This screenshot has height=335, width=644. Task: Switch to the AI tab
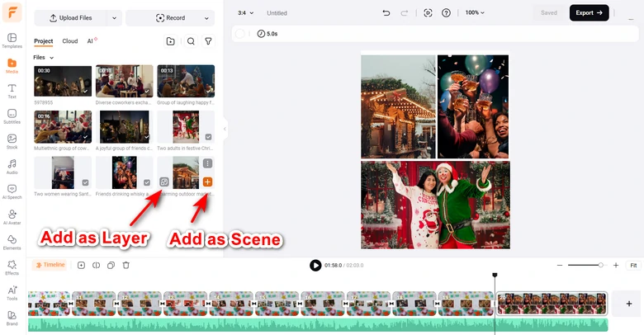point(92,41)
